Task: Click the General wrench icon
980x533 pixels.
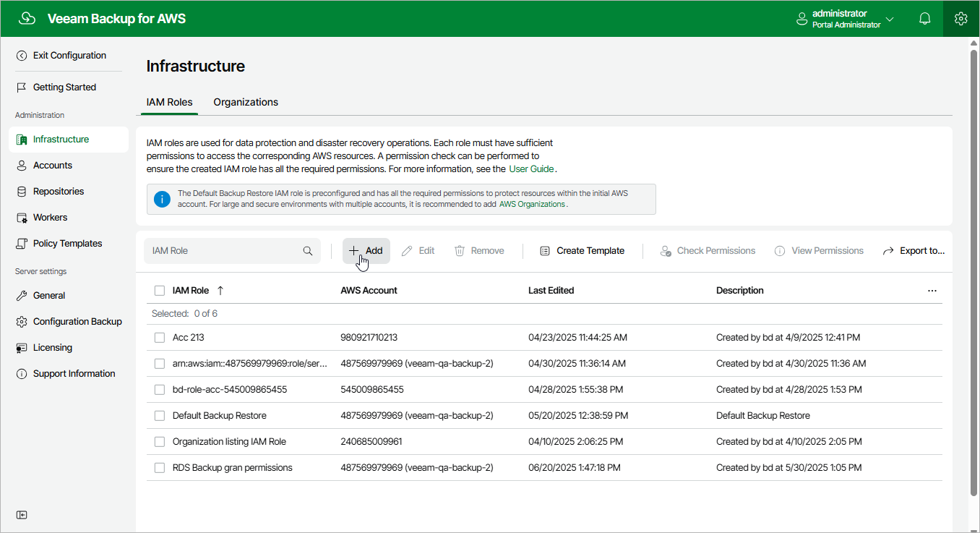Action: [22, 296]
